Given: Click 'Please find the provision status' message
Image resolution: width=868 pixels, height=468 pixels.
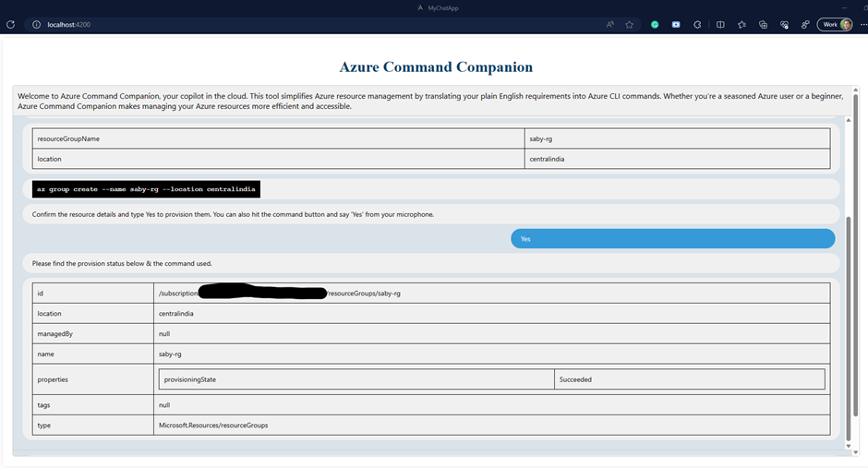Looking at the screenshot, I should click(430, 263).
